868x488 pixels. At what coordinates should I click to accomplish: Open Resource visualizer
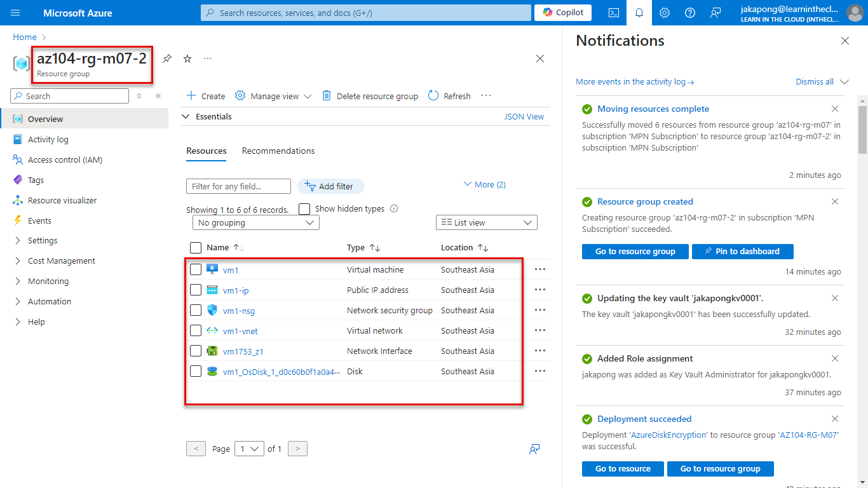pyautogui.click(x=62, y=200)
